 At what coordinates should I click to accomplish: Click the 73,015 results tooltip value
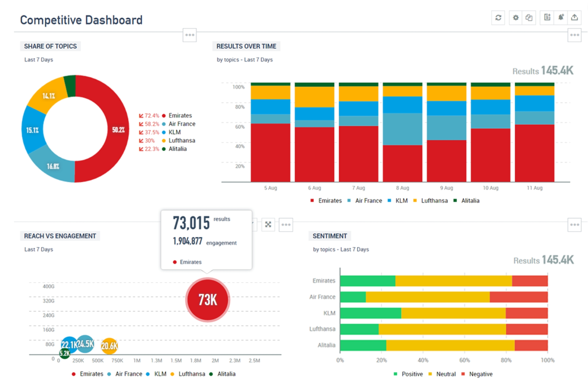(x=191, y=223)
